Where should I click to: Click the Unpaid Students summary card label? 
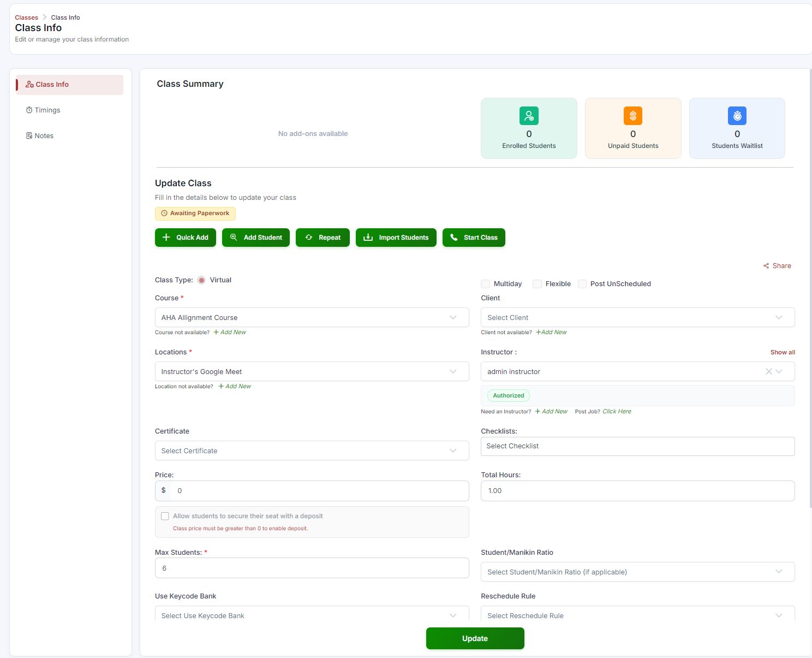(633, 146)
